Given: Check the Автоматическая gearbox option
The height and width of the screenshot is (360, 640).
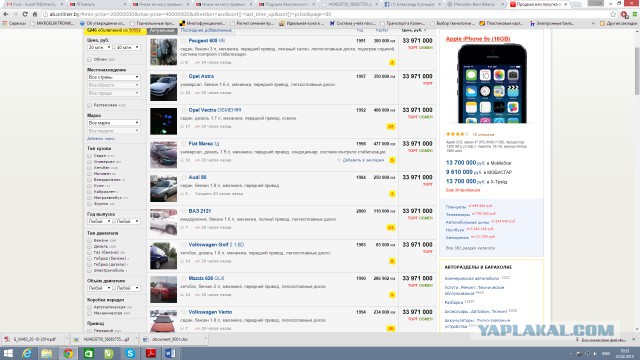Looking at the screenshot, I should (x=89, y=307).
